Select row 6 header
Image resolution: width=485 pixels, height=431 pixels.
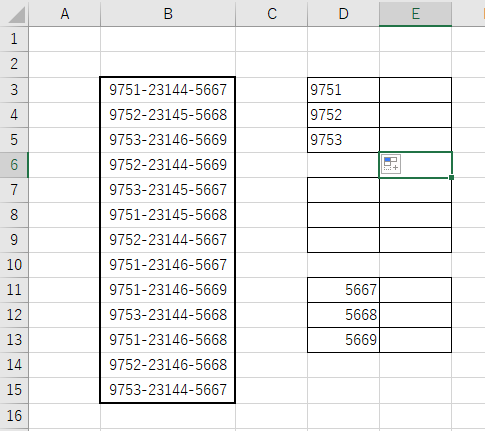tap(14, 165)
